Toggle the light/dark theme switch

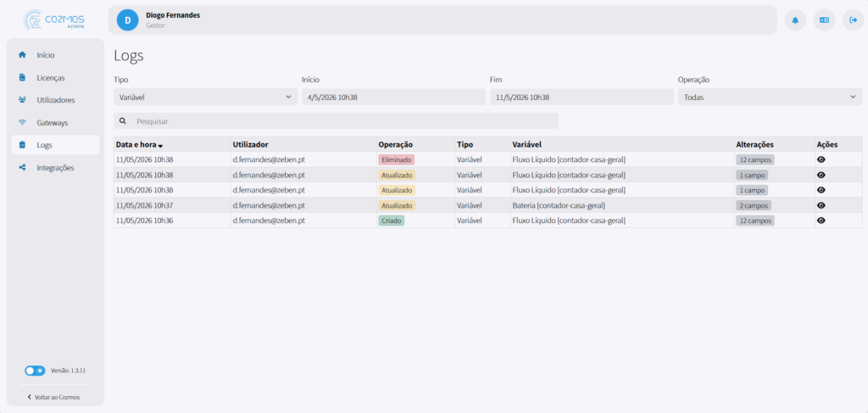click(35, 371)
